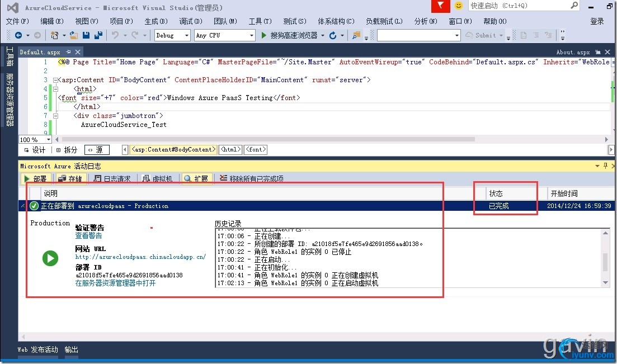617x364 pixels.
Task: Click Remove all completed items (移除所有已完成项)
Action: [252, 179]
